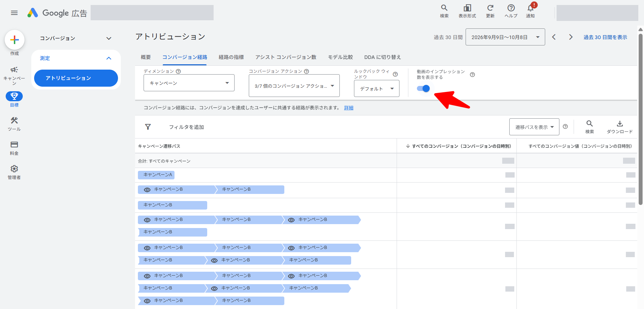Click help icon for 動画のインプレッション toggle
The height and width of the screenshot is (309, 644).
pyautogui.click(x=472, y=75)
